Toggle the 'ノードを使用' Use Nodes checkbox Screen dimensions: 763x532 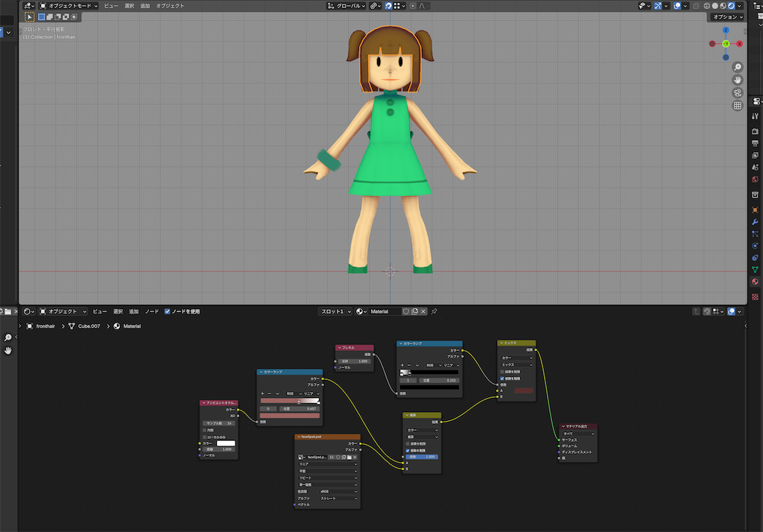tap(168, 311)
